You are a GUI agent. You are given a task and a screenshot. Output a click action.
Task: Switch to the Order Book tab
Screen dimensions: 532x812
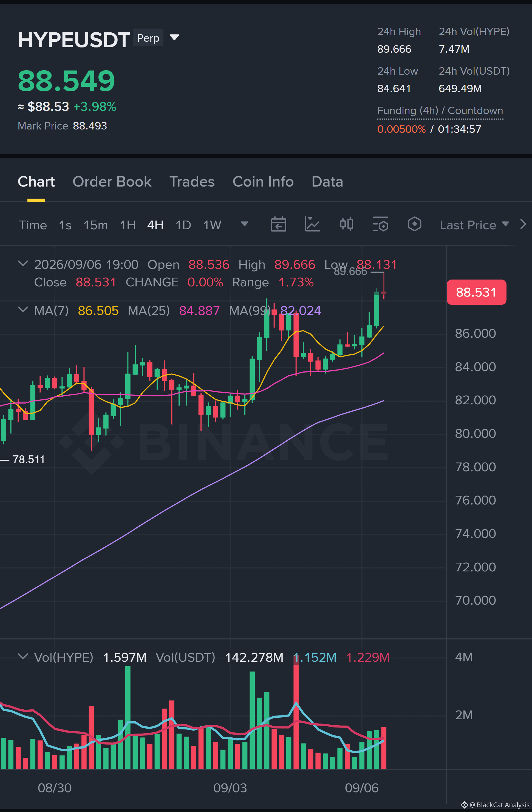click(x=112, y=182)
